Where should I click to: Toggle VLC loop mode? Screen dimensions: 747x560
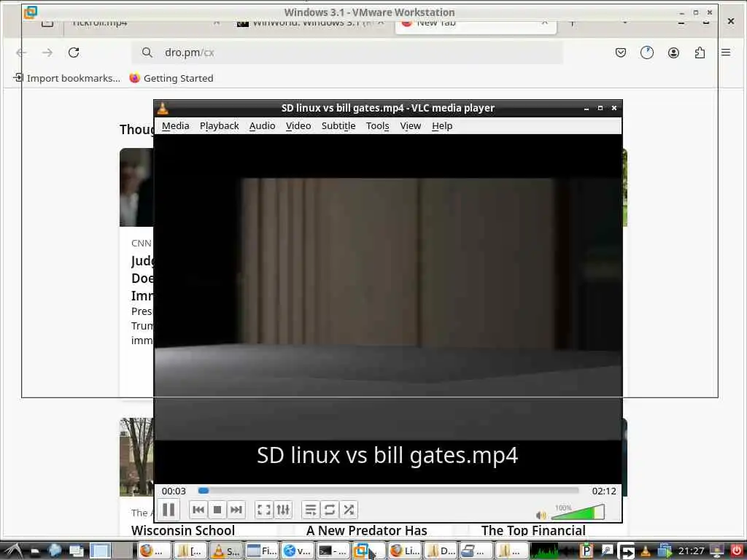point(330,510)
